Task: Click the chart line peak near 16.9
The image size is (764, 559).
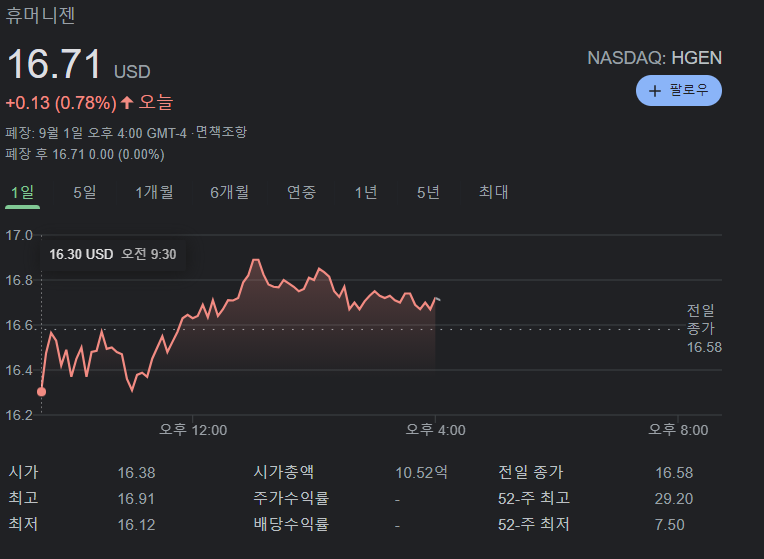Action: [255, 260]
